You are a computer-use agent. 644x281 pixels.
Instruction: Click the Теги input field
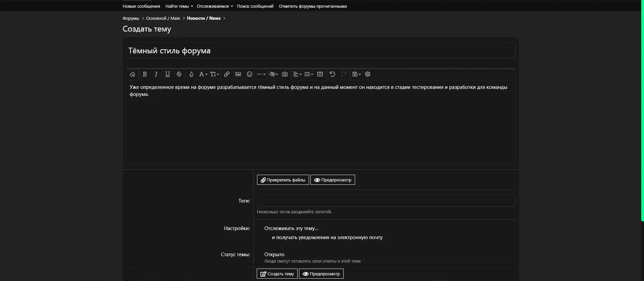(x=386, y=201)
